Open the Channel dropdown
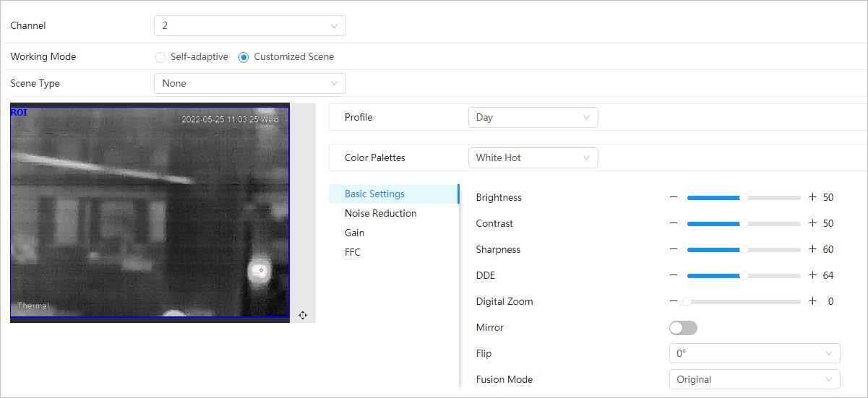 250,25
